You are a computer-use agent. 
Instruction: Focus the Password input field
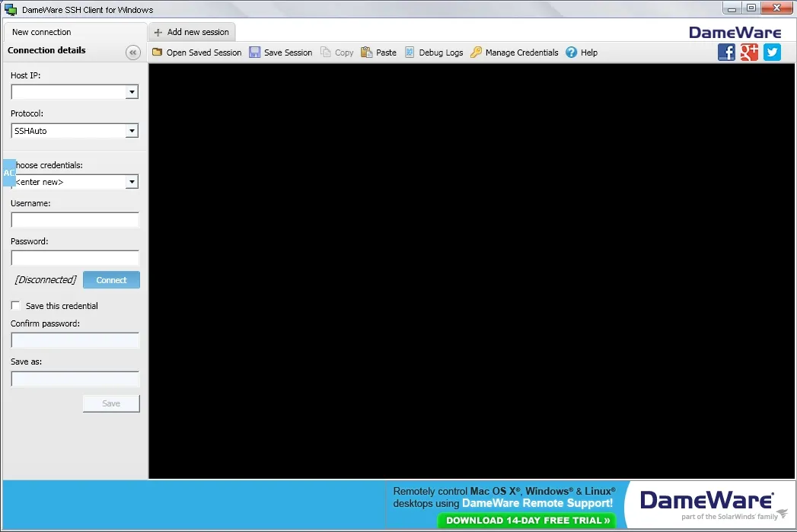pos(75,258)
